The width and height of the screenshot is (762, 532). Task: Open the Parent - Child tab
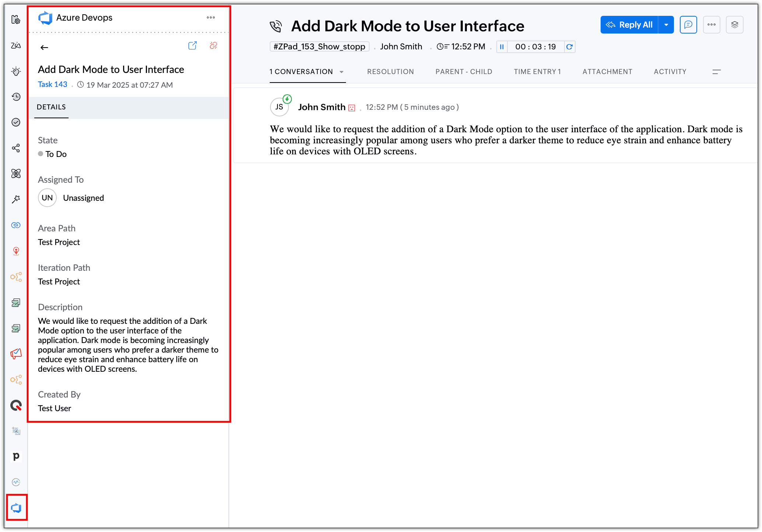tap(464, 72)
